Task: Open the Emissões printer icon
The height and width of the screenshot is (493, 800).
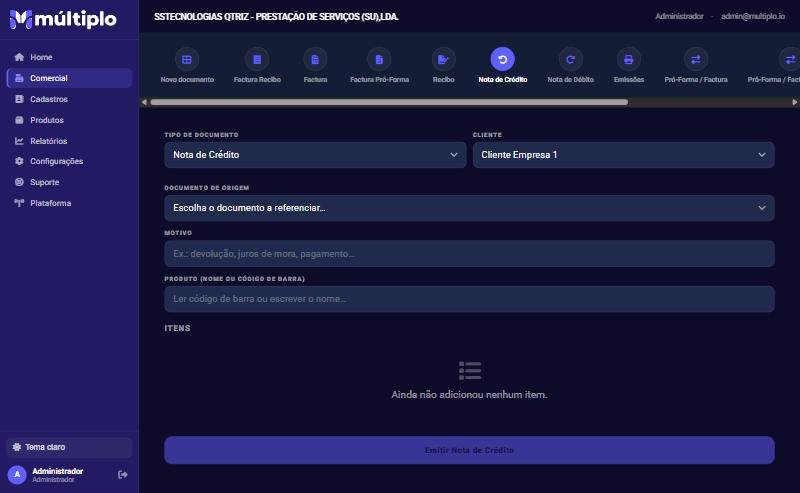Action: pos(629,60)
